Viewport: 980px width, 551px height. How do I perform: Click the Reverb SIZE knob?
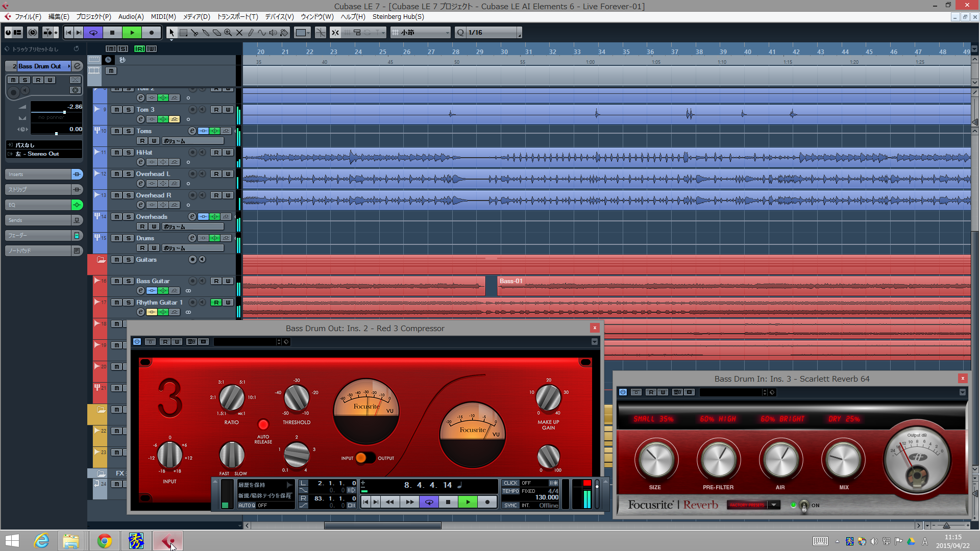tap(655, 460)
